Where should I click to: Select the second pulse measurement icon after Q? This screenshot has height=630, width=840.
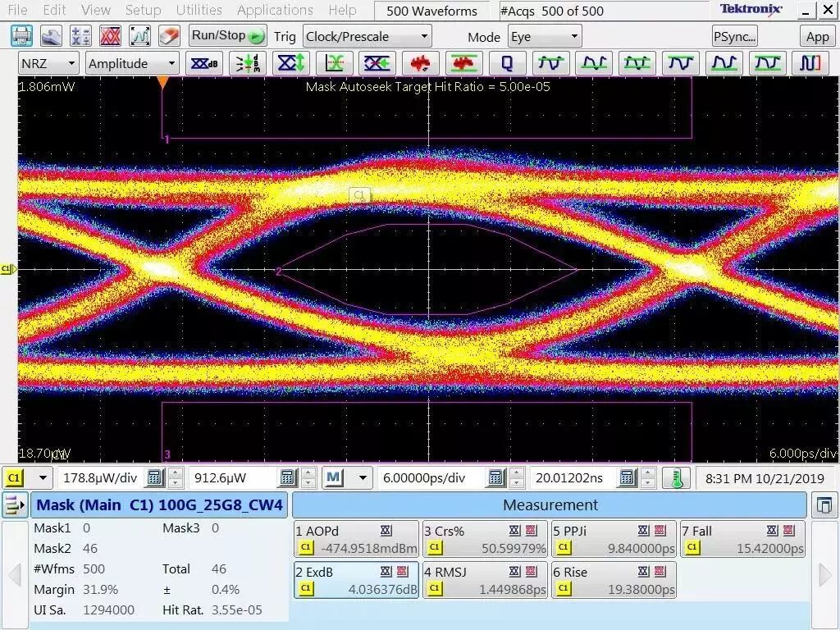pyautogui.click(x=594, y=63)
